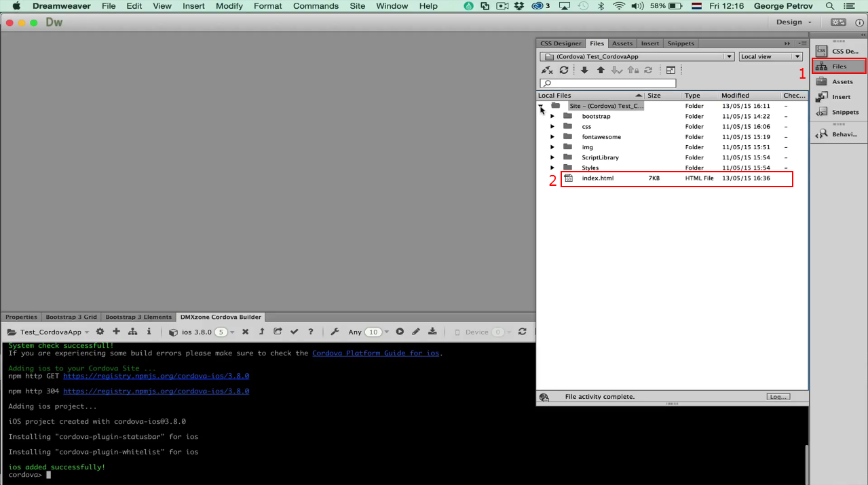Open Behaviors from the collapsed side dock
868x485 pixels.
pyautogui.click(x=839, y=134)
